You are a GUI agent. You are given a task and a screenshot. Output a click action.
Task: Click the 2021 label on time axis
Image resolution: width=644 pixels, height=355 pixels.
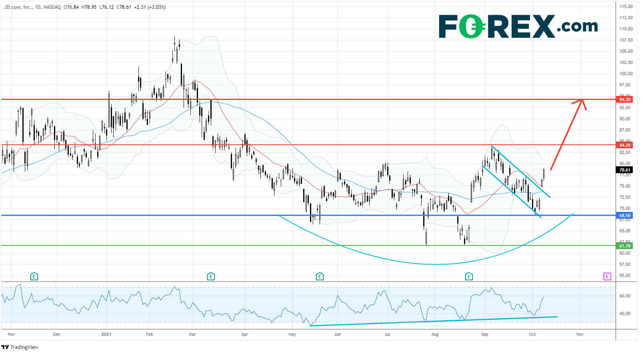[106, 334]
